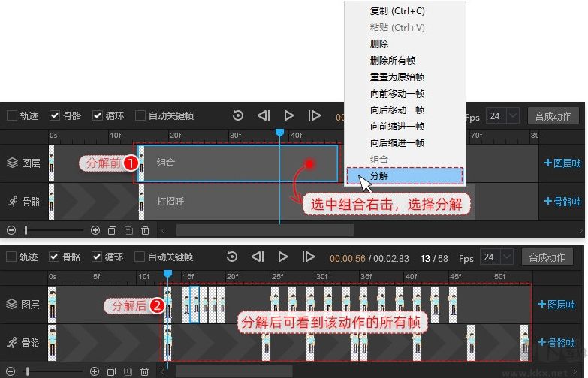Uncheck 循环 checkbox in lower timeline
The height and width of the screenshot is (378, 588).
coord(97,256)
